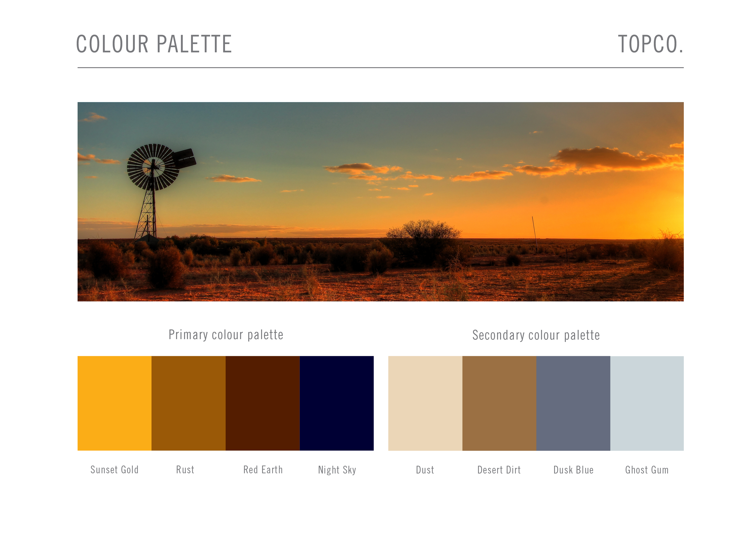Select the Rust colour swatch

[x=188, y=403]
